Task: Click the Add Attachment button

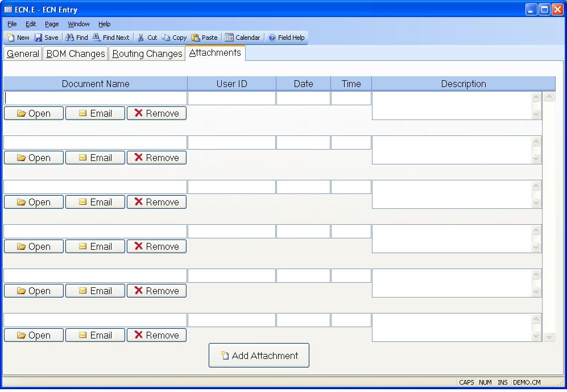Action: [x=259, y=356]
